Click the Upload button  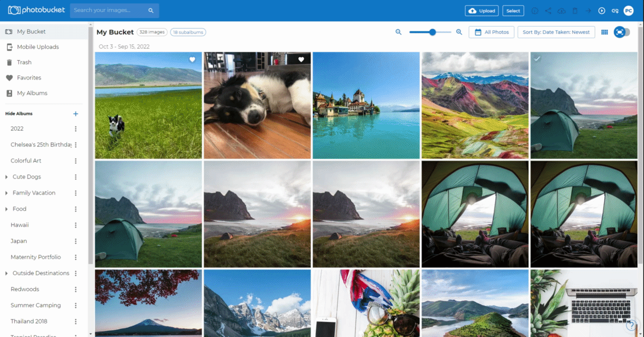click(x=482, y=11)
